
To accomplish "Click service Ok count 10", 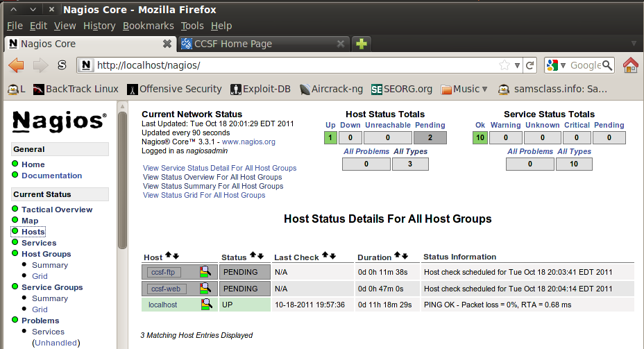I will tap(480, 137).
